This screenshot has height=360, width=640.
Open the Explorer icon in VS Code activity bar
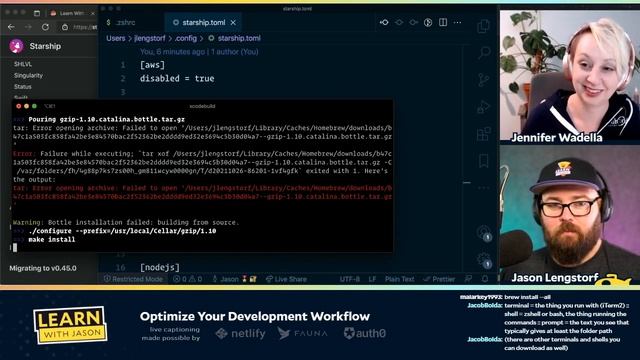click(x=484, y=27)
